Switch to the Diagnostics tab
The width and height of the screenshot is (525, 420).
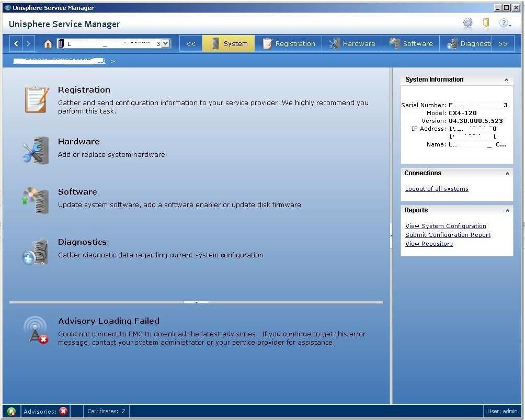pyautogui.click(x=466, y=43)
